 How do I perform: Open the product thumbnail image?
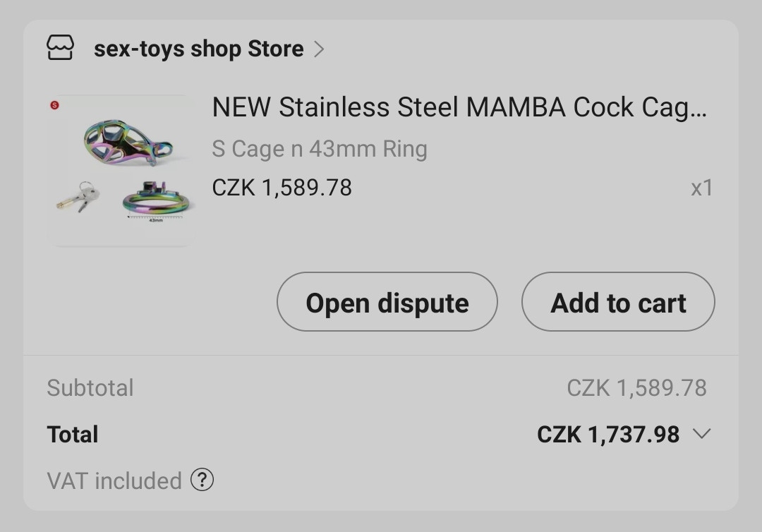(x=121, y=169)
